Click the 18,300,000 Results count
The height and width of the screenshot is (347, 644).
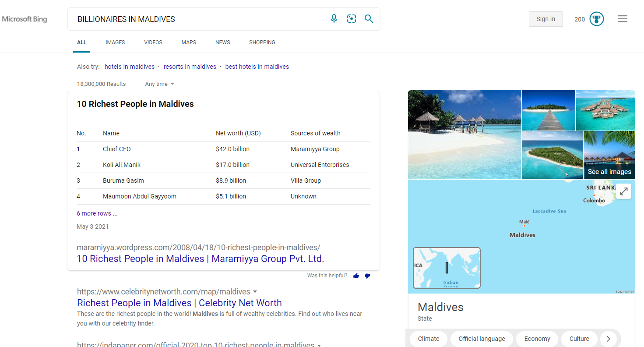tap(101, 84)
